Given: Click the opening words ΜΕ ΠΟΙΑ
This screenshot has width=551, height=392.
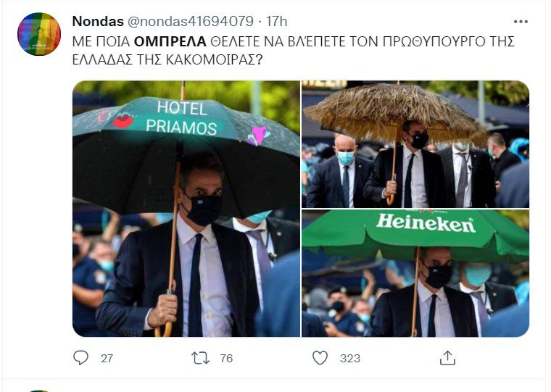Looking at the screenshot, I should pos(101,41).
